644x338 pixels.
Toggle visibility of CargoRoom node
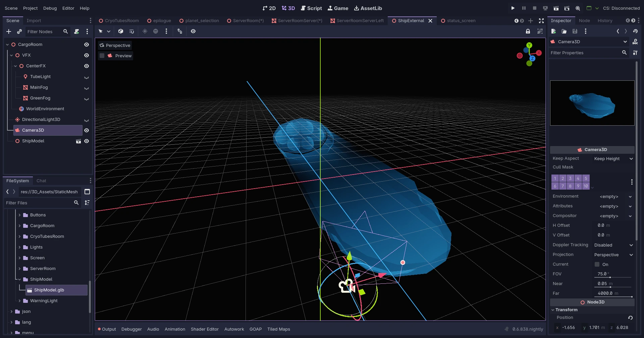coord(87,45)
